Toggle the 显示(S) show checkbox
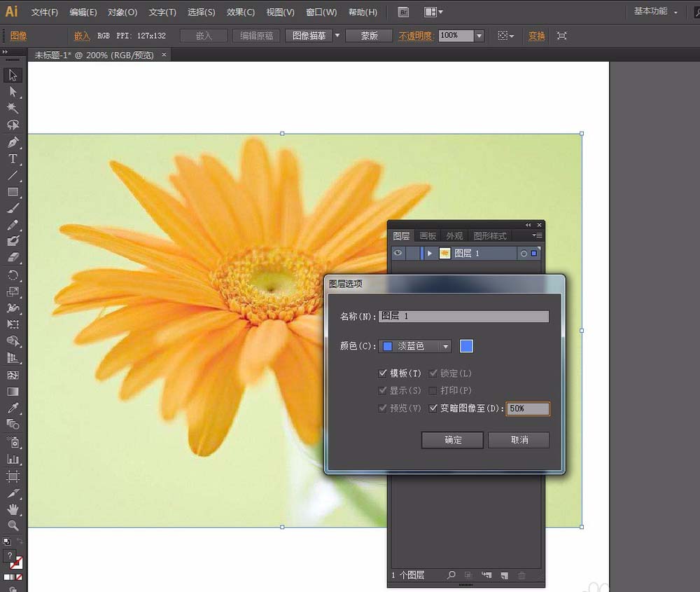700x592 pixels. coord(382,390)
